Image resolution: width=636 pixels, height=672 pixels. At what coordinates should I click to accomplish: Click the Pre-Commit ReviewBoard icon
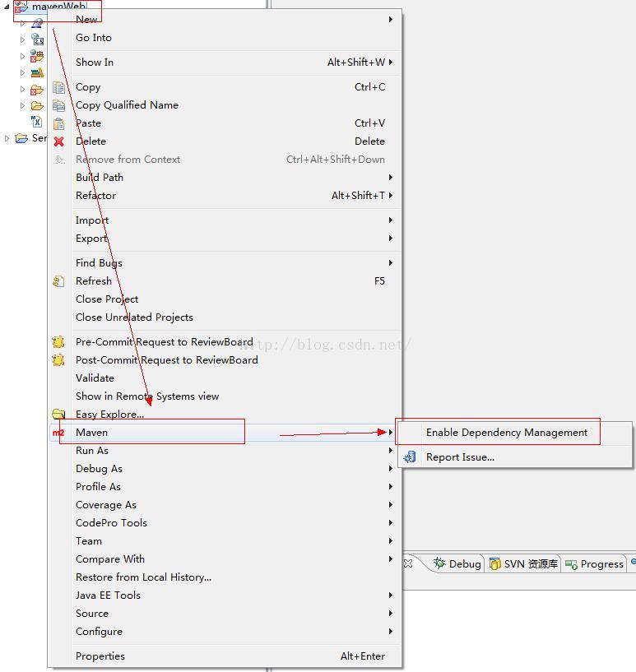tap(58, 342)
